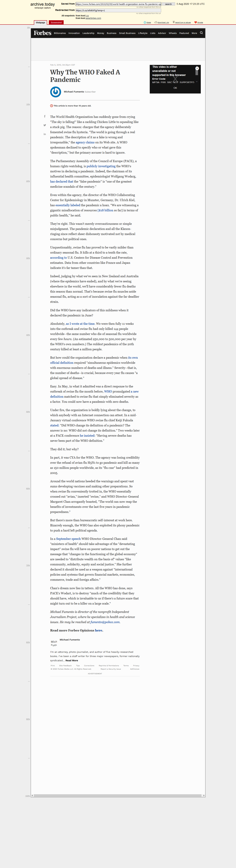236x868 pixels.
Task: Click the scrollbar right arrow
Action: click(204, 796)
